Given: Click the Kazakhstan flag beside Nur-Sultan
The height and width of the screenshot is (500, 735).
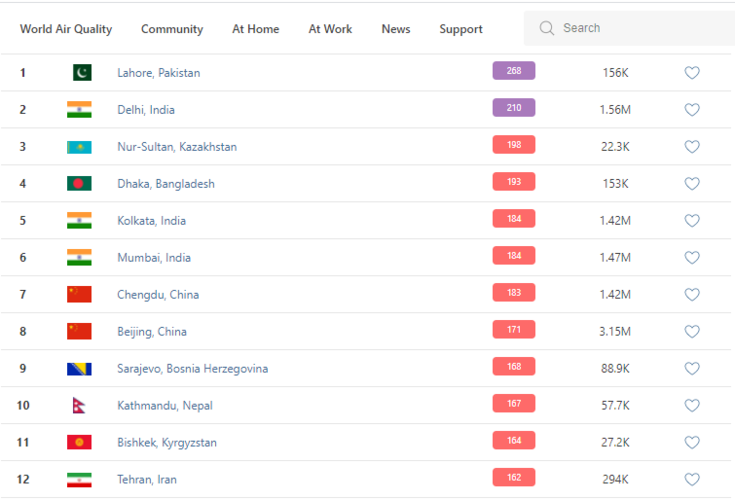Looking at the screenshot, I should point(79,147).
